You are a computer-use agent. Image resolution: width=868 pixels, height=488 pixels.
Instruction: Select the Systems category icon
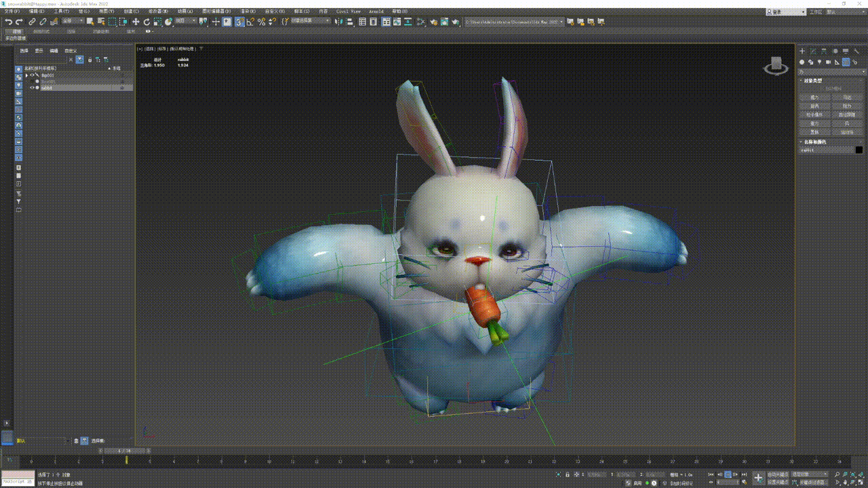pos(854,62)
